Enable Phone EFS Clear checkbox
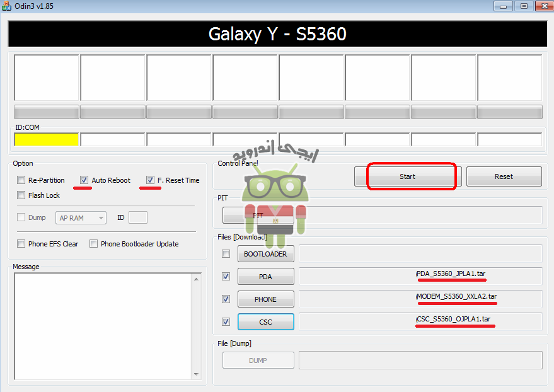554x392 pixels. [21, 244]
